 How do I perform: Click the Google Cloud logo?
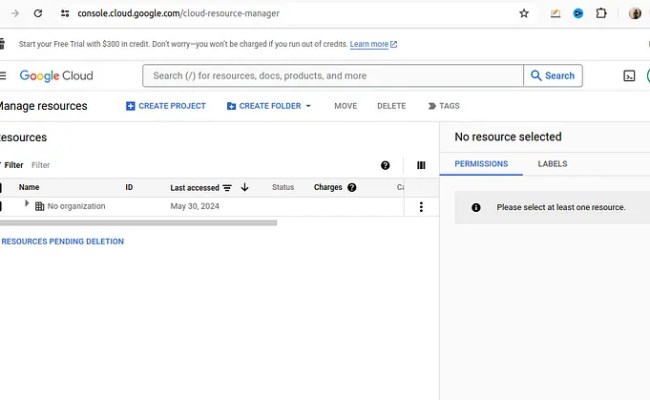click(56, 76)
